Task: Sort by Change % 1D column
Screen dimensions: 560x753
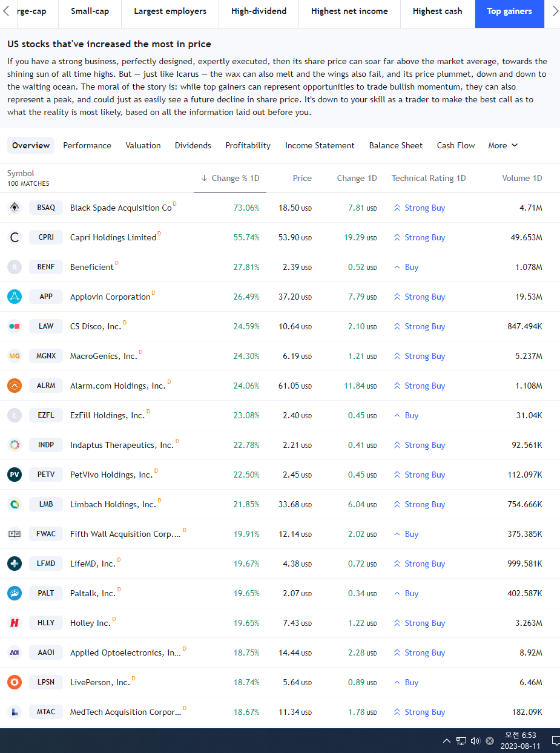Action: point(230,178)
